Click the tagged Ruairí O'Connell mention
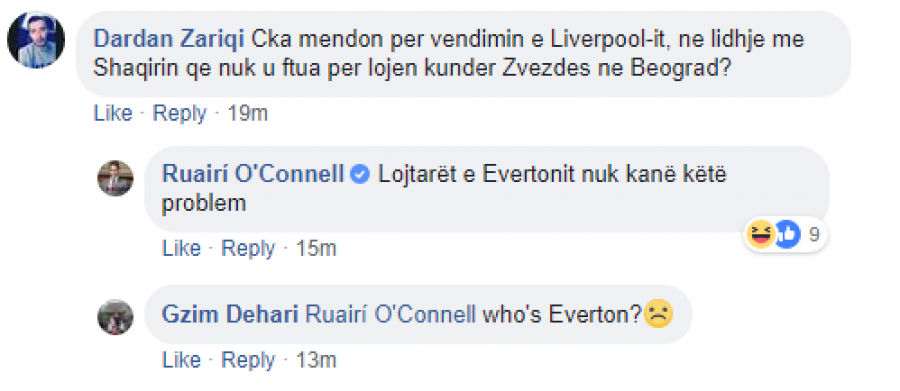Screen dimensions: 900x391 coord(391,314)
